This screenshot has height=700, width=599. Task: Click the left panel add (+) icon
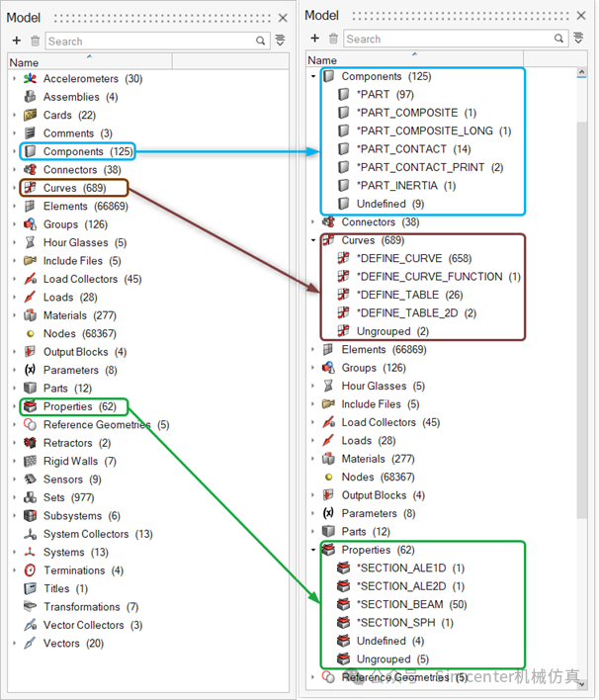click(x=17, y=42)
